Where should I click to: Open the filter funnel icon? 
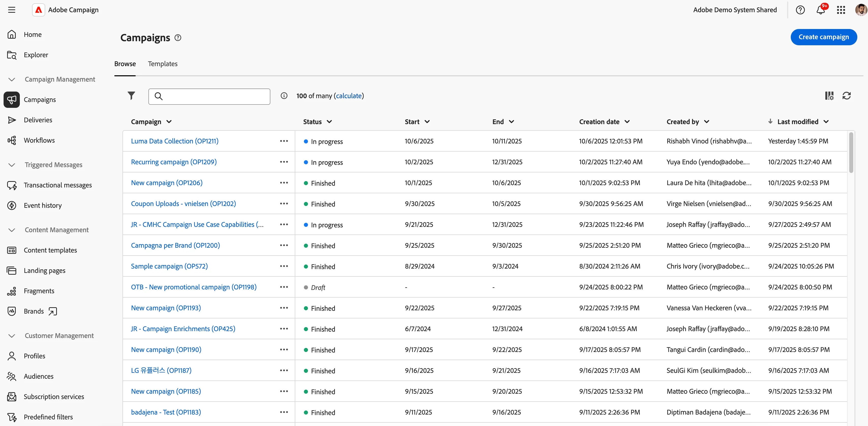point(131,96)
